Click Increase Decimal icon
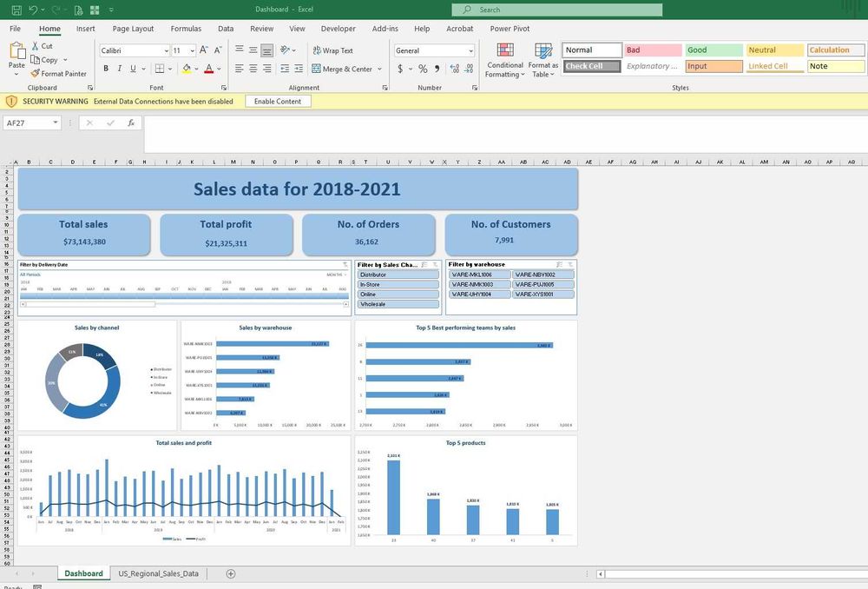Image resolution: width=868 pixels, height=589 pixels. [x=455, y=69]
